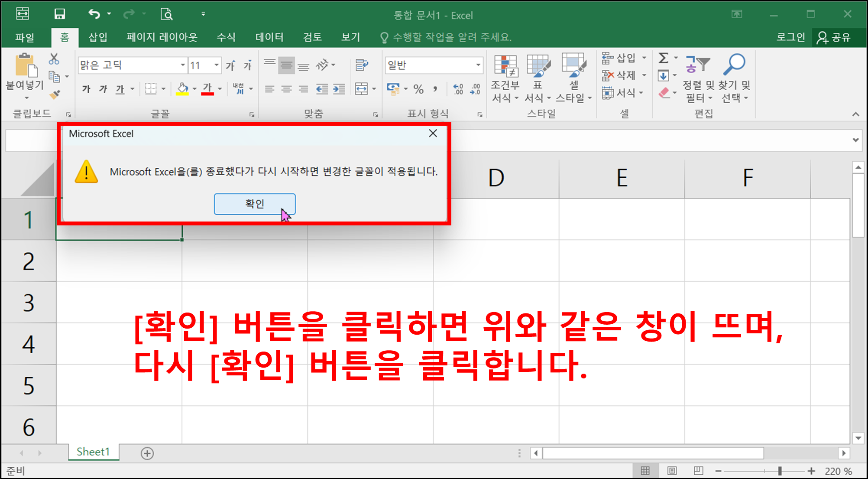
Task: Select the Format Painter brush
Action: click(55, 94)
